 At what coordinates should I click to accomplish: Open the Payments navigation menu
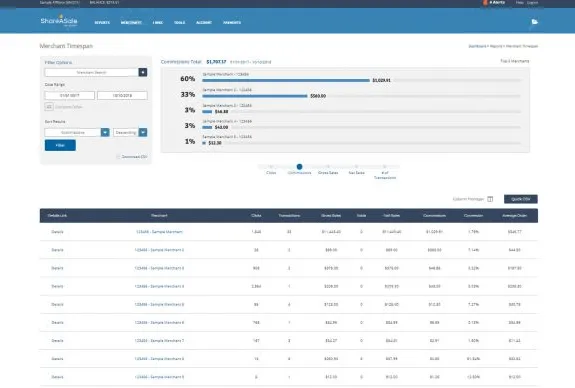[232, 23]
